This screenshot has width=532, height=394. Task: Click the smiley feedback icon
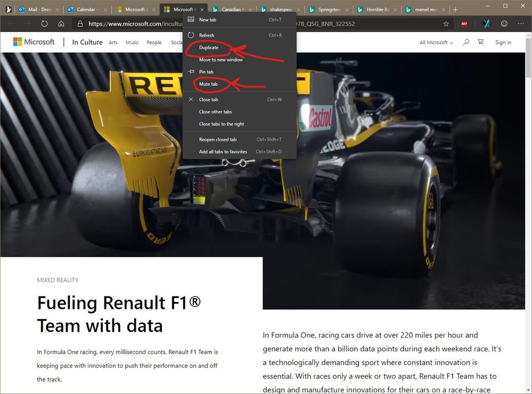[504, 24]
